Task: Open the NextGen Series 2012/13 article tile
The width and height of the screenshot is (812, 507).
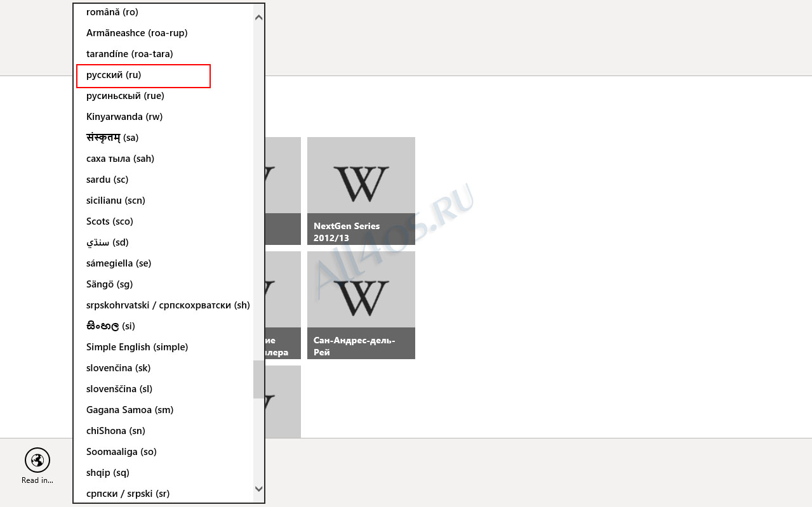Action: 361,191
